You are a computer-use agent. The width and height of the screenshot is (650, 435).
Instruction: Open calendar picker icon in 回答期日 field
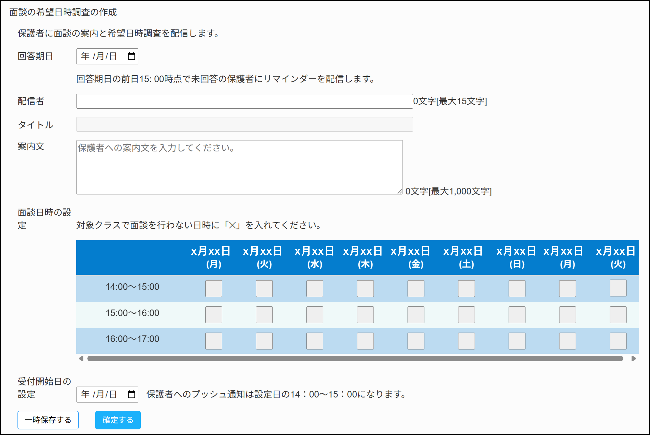pyautogui.click(x=131, y=56)
